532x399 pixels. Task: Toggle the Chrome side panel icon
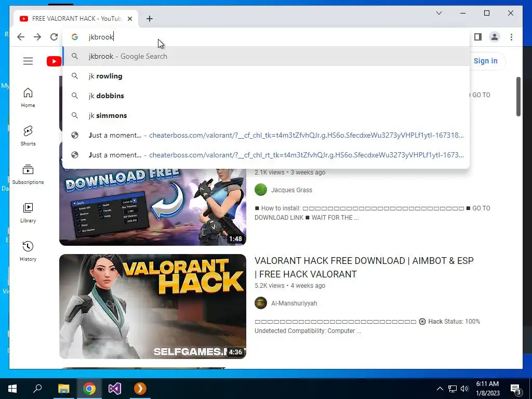(478, 37)
